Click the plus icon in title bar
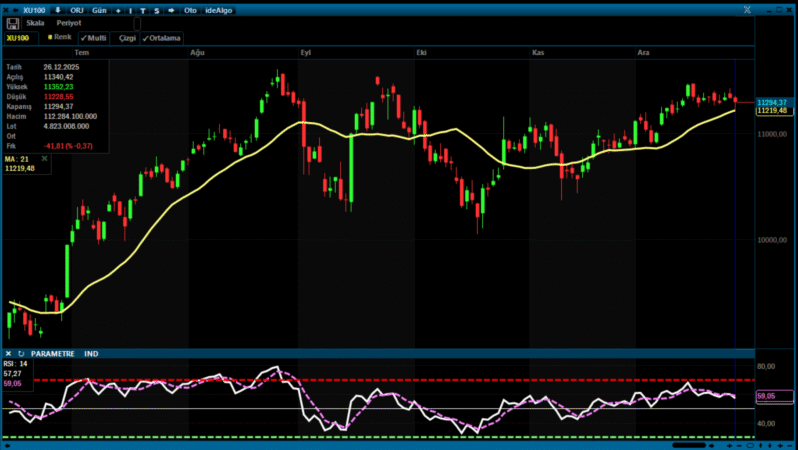Viewport: 798px width, 450px height. (119, 9)
